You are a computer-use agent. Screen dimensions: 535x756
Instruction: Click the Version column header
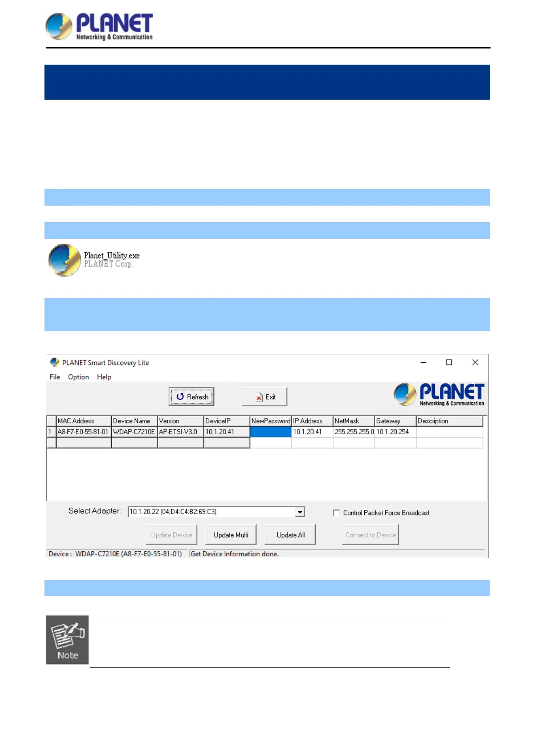[180, 421]
